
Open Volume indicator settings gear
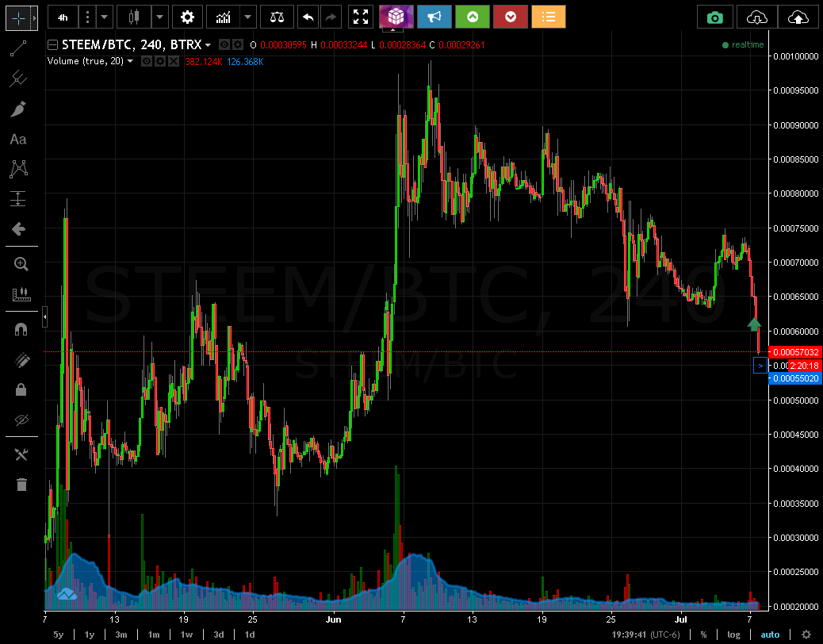(x=160, y=61)
